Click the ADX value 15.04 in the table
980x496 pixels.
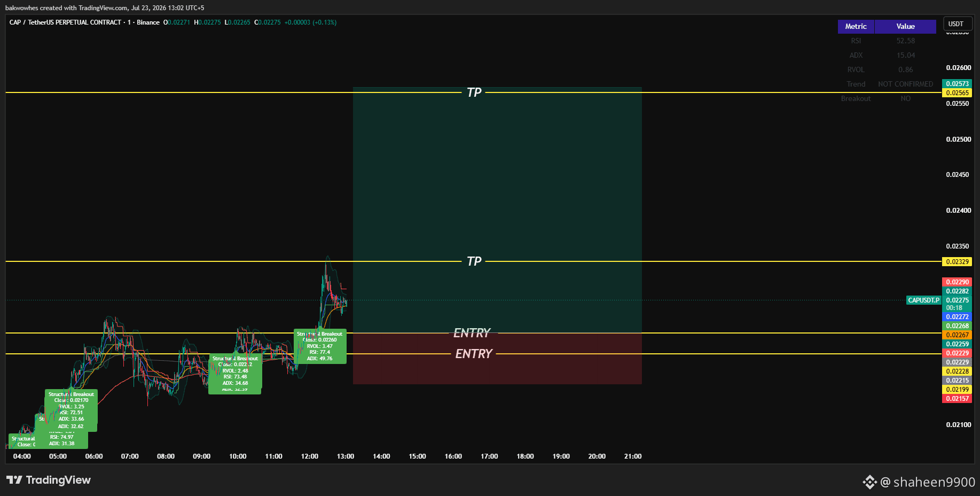905,55
